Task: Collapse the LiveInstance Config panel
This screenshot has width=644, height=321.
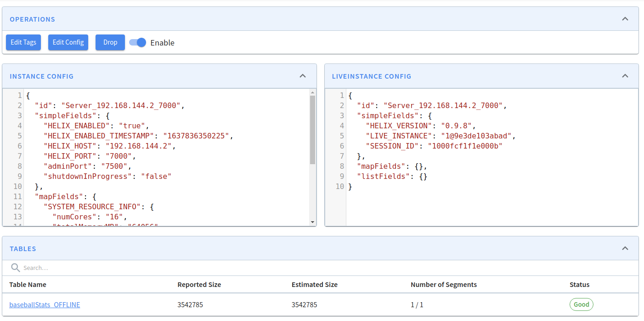Action: (625, 76)
